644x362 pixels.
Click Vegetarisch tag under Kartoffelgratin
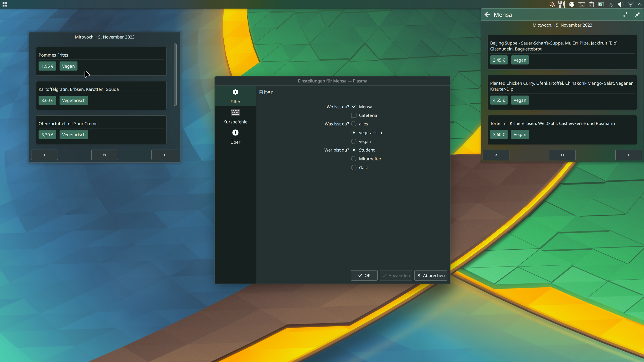coord(74,100)
